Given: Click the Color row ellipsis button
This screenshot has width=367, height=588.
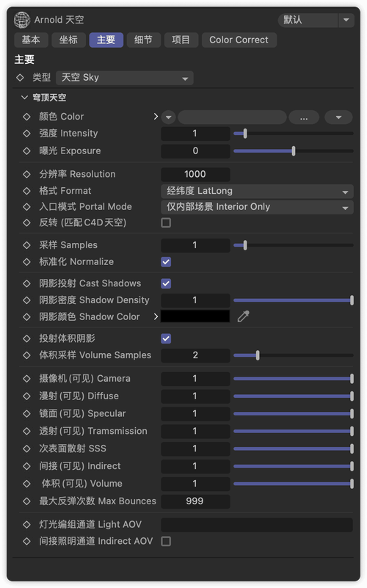Looking at the screenshot, I should pyautogui.click(x=304, y=117).
